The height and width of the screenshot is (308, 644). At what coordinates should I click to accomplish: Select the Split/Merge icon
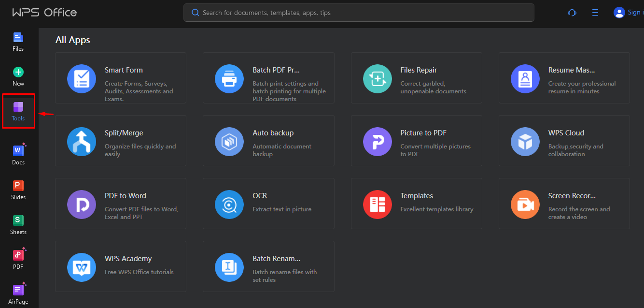click(82, 141)
